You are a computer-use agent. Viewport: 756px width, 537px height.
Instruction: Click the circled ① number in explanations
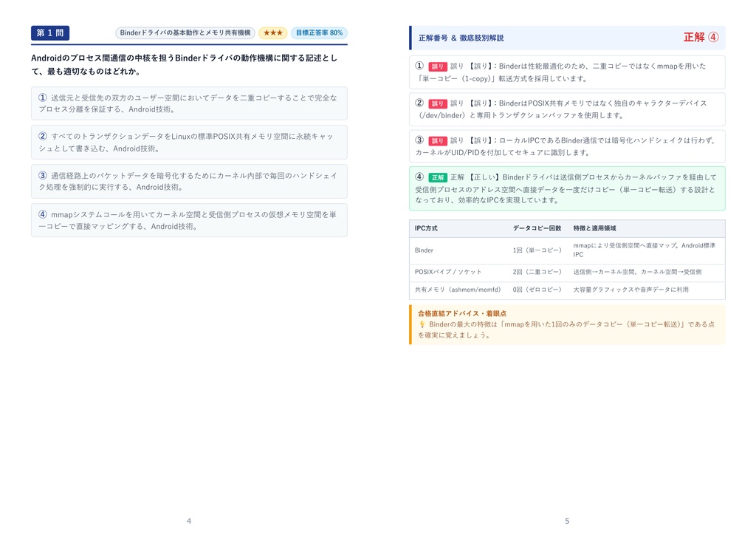[419, 66]
